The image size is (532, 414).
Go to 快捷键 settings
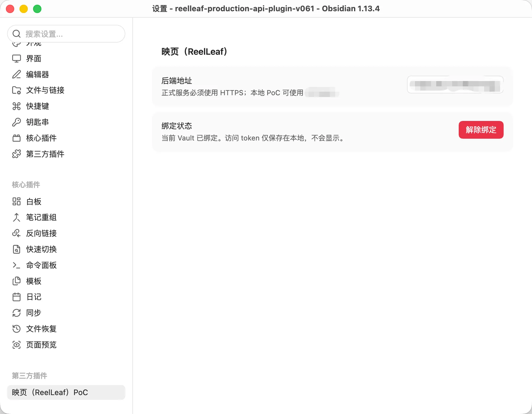pyautogui.click(x=66, y=106)
